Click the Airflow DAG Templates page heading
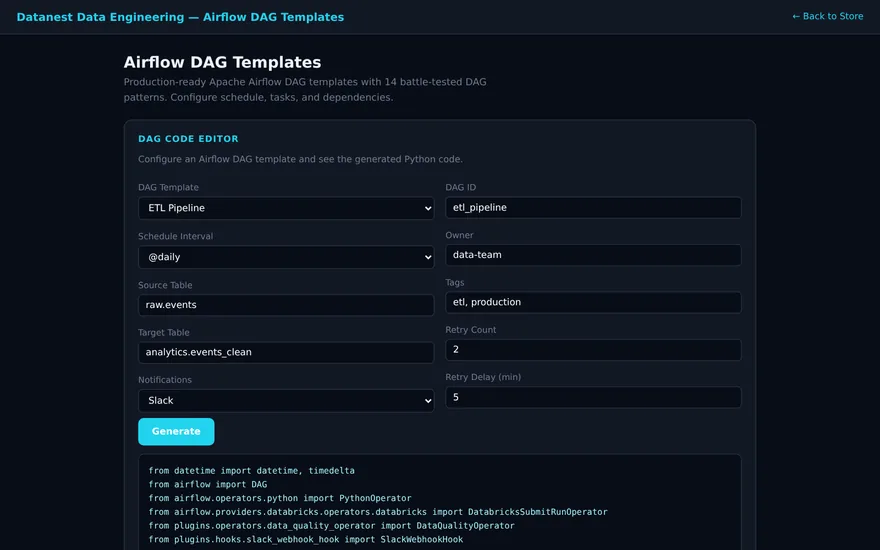Image resolution: width=880 pixels, height=550 pixels. [222, 62]
